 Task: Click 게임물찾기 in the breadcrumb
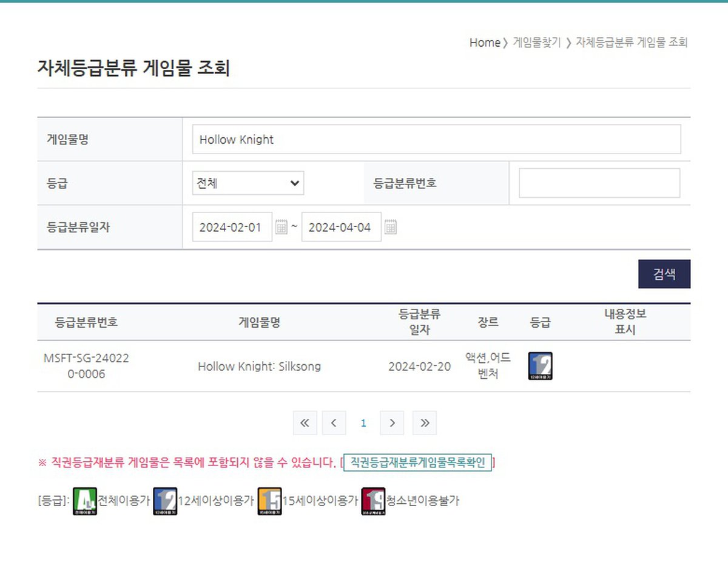[x=537, y=42]
